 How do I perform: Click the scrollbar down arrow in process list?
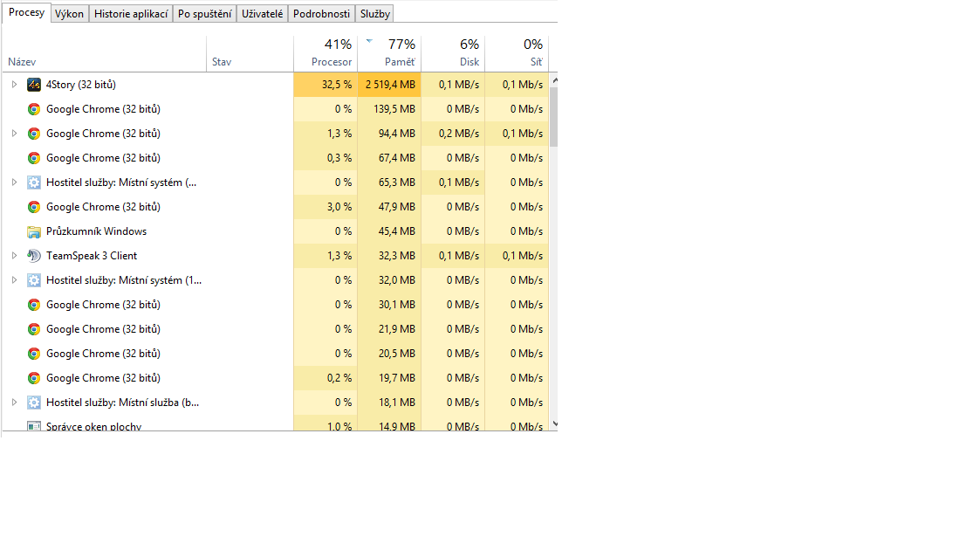point(554,423)
